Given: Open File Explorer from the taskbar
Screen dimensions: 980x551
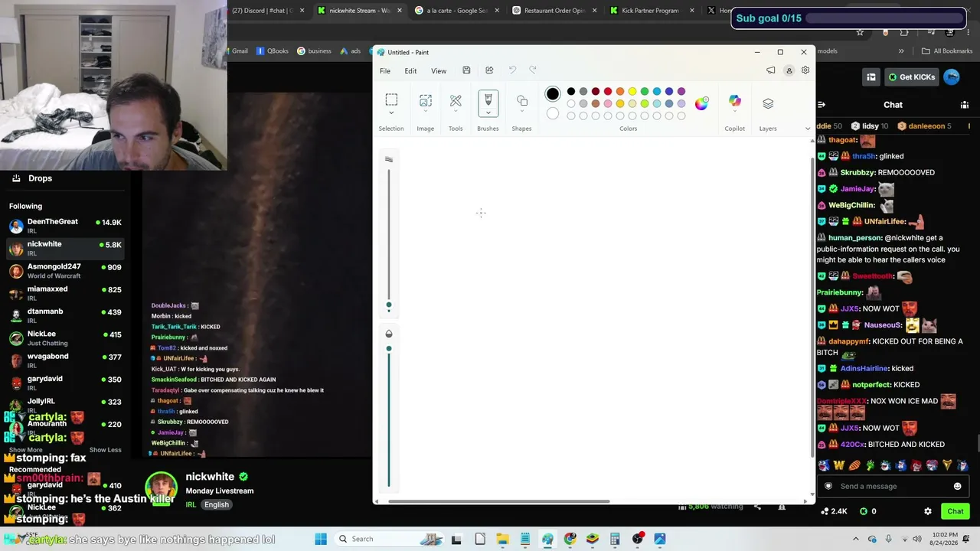Looking at the screenshot, I should pyautogui.click(x=502, y=539).
